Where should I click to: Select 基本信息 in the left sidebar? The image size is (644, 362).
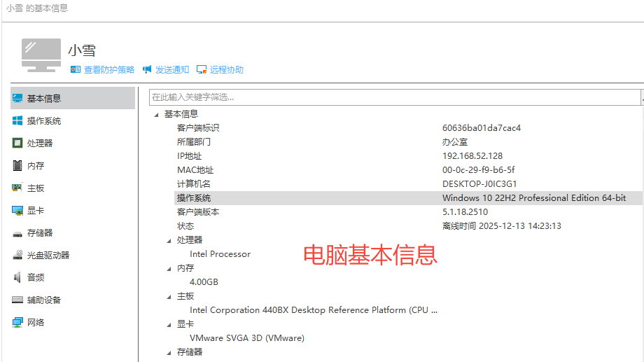(x=73, y=98)
